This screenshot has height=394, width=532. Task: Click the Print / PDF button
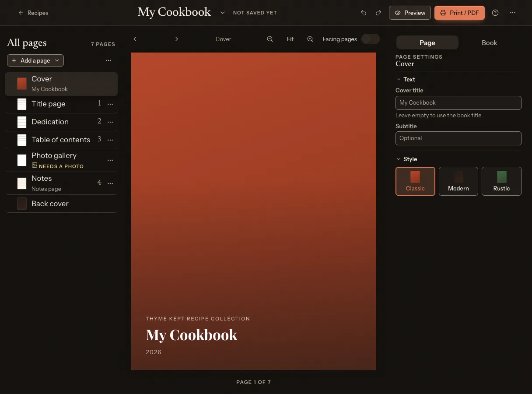(x=459, y=13)
